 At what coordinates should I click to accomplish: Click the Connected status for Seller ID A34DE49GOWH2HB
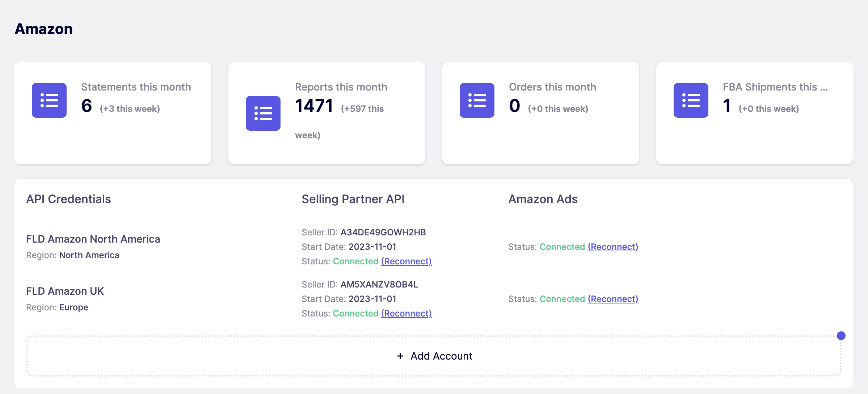coord(356,261)
